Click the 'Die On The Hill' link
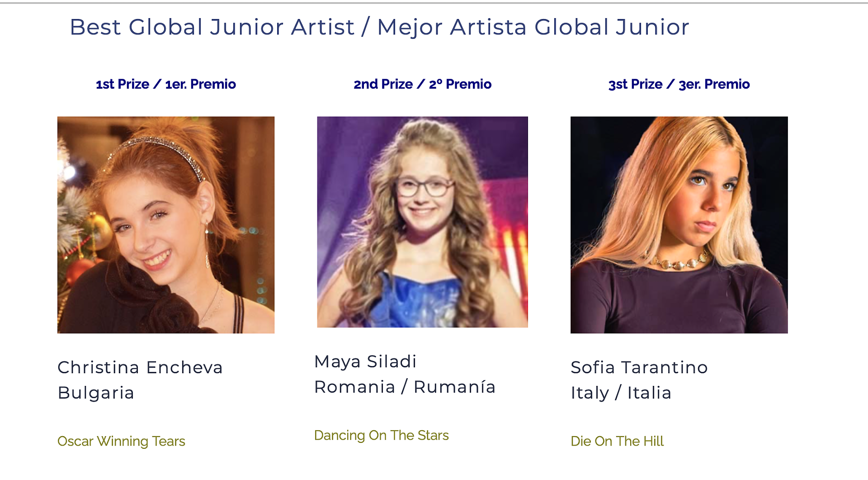Viewport: 868px width, 480px height. 617,441
